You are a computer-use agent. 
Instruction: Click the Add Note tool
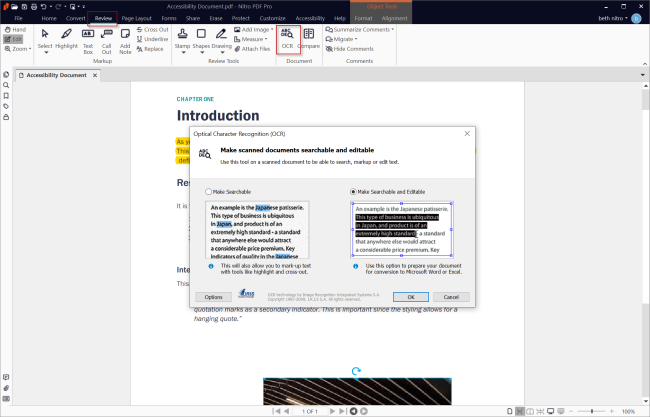point(125,39)
